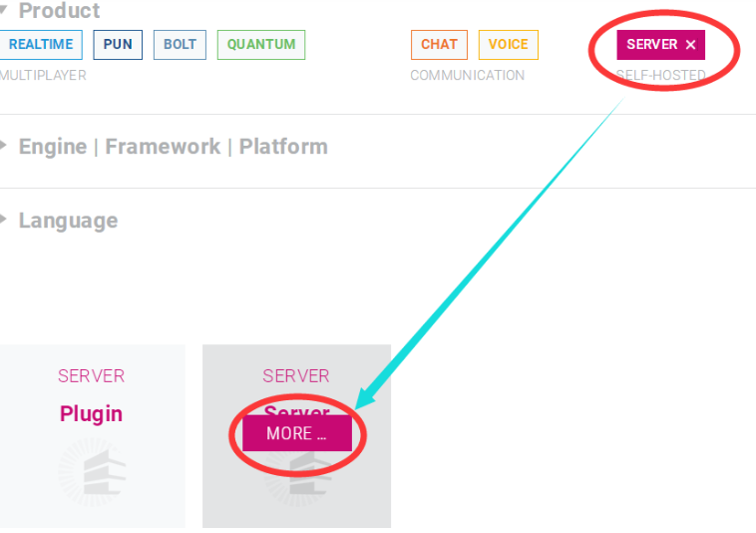Enable the VOICE communication filter
756x533 pixels.
click(x=508, y=45)
